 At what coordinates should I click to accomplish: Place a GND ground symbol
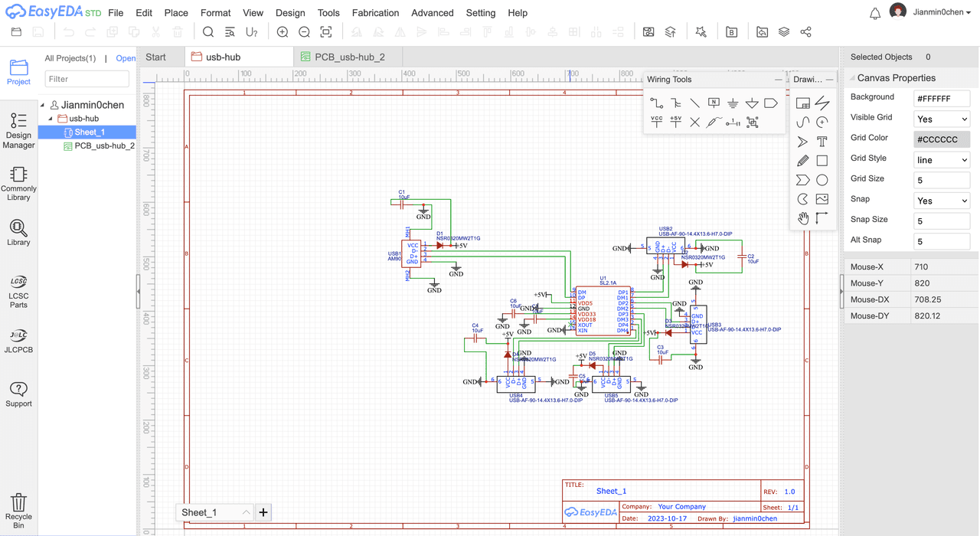pyautogui.click(x=733, y=103)
